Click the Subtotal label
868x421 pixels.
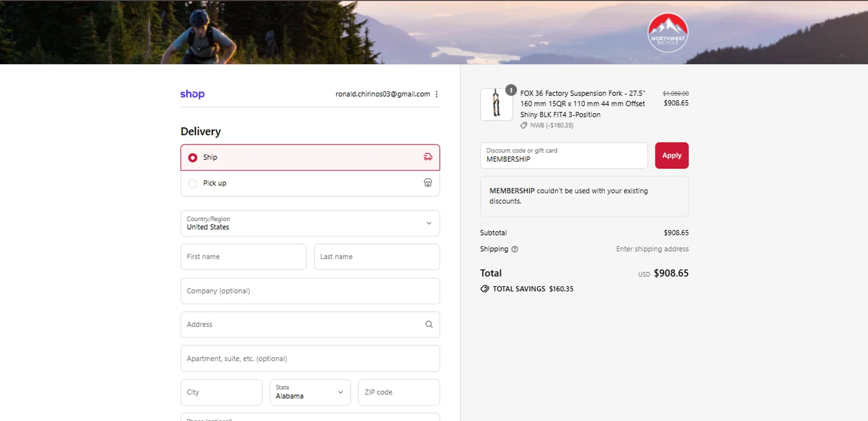tap(494, 233)
